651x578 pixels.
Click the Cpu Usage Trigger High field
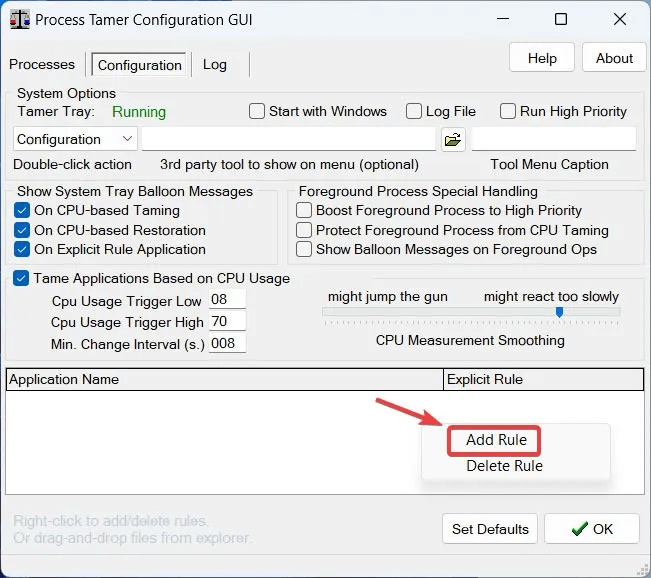tap(227, 321)
